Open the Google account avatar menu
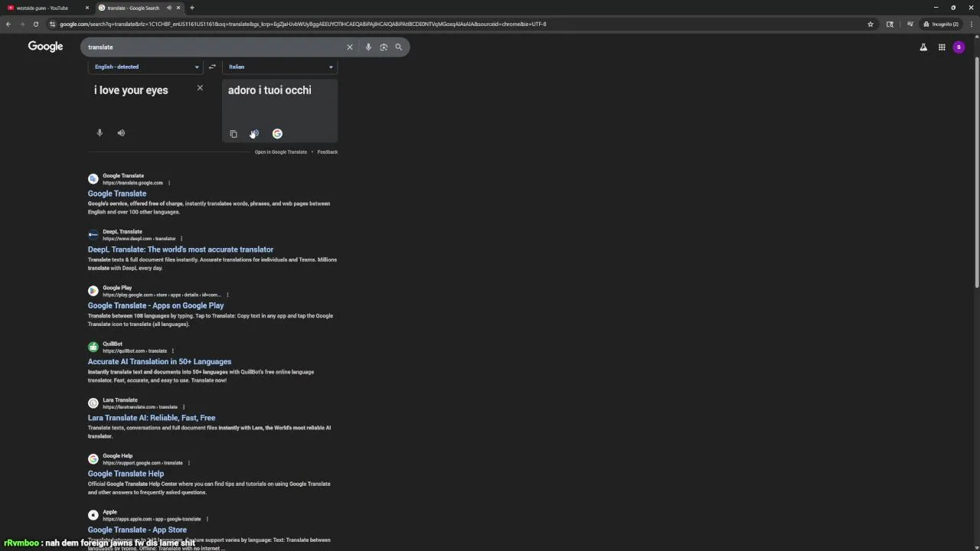Screen dimensions: 980x551 959,47
